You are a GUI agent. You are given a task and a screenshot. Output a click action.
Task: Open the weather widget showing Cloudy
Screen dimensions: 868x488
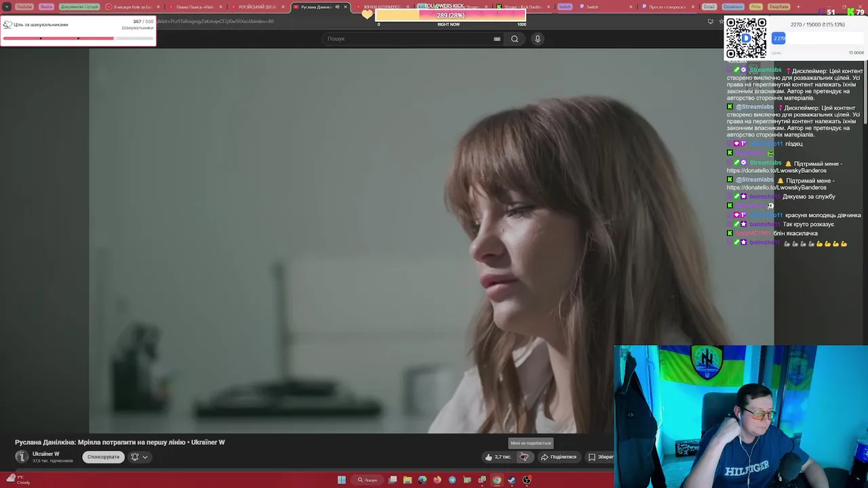(x=17, y=480)
